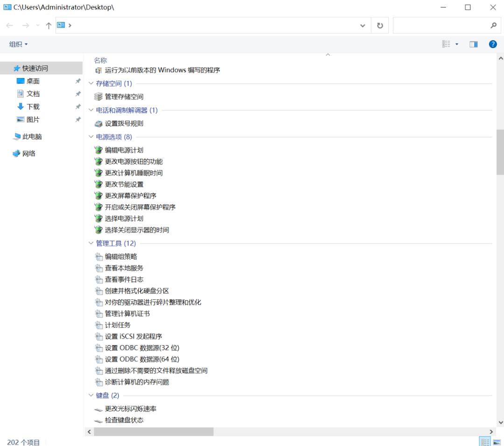504x446 pixels.
Task: Open 网络 from the sidebar
Action: click(28, 153)
